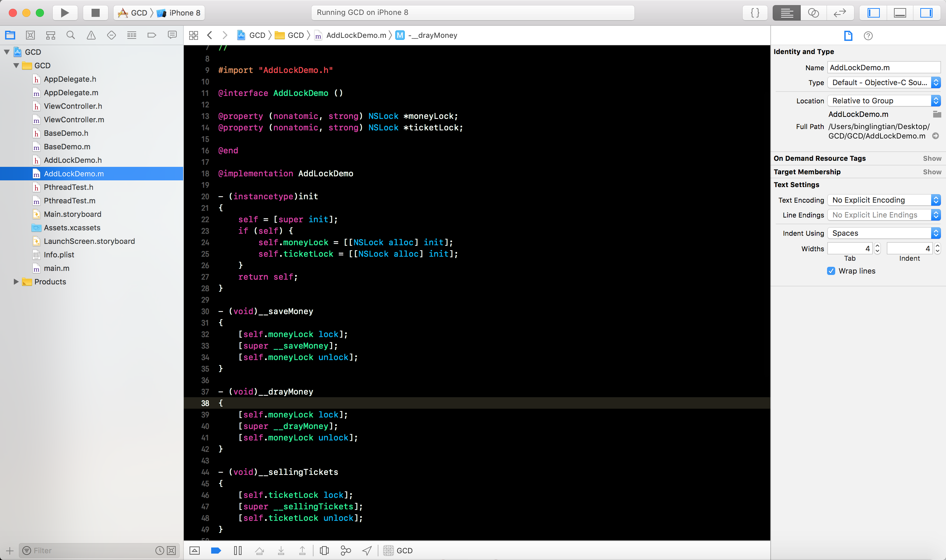This screenshot has width=946, height=560.
Task: Open main.m file
Action: click(57, 268)
